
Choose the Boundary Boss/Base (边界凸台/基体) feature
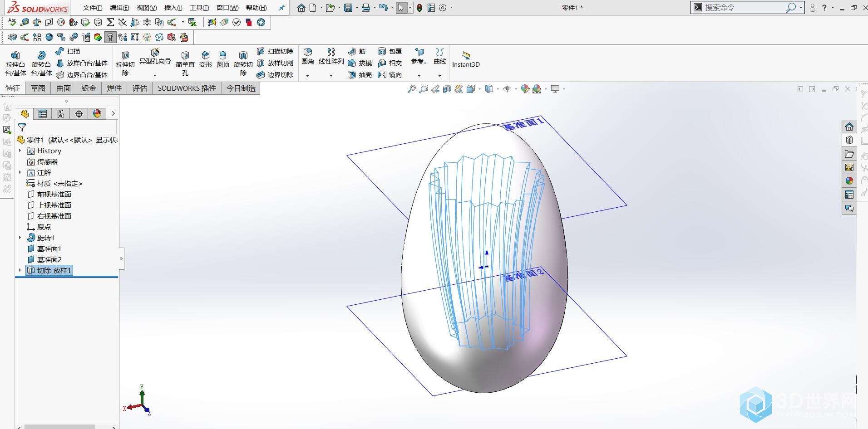(x=82, y=75)
